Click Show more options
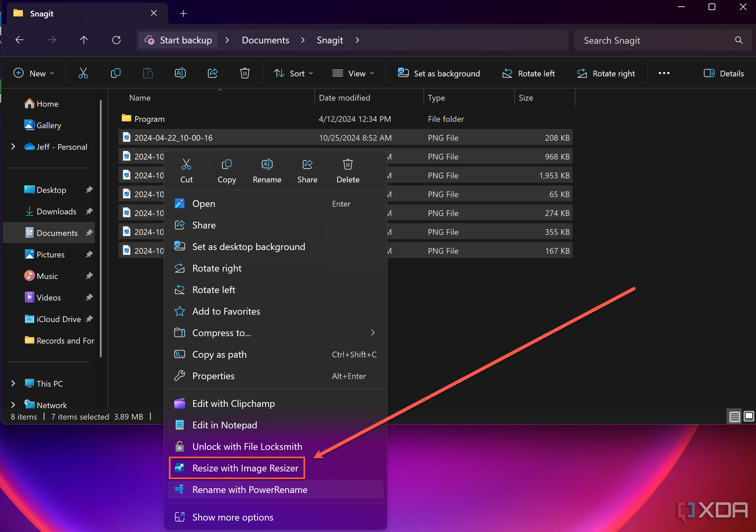 (x=275, y=517)
